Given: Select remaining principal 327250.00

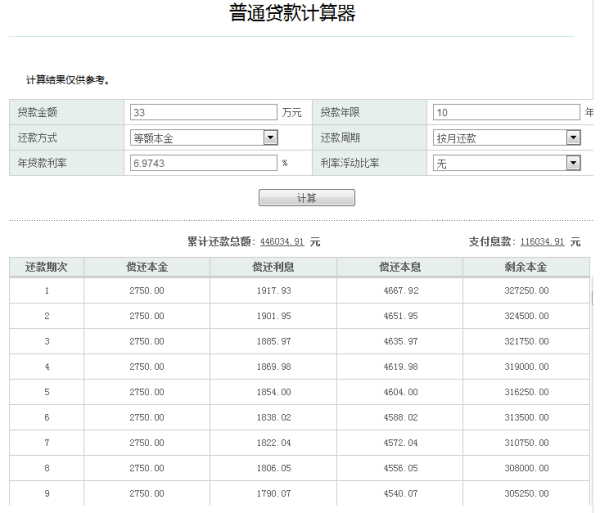Looking at the screenshot, I should pos(527,291).
